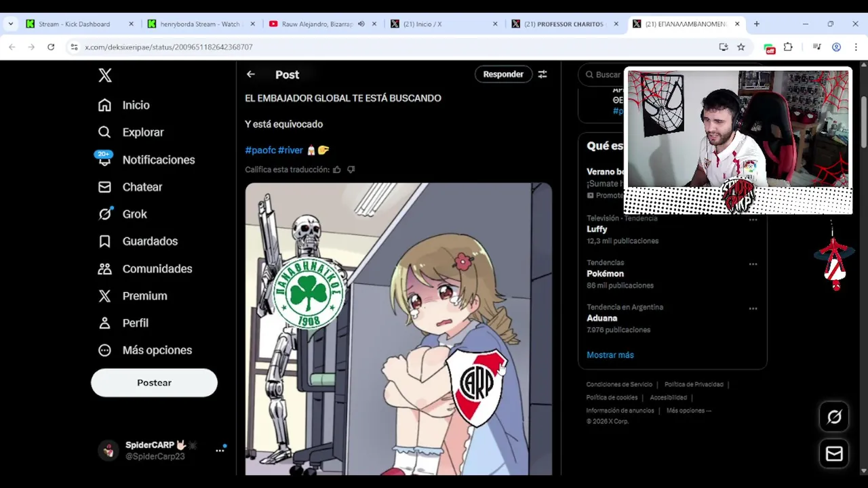868x488 pixels.
Task: Open Grok from the sidebar
Action: point(122,214)
